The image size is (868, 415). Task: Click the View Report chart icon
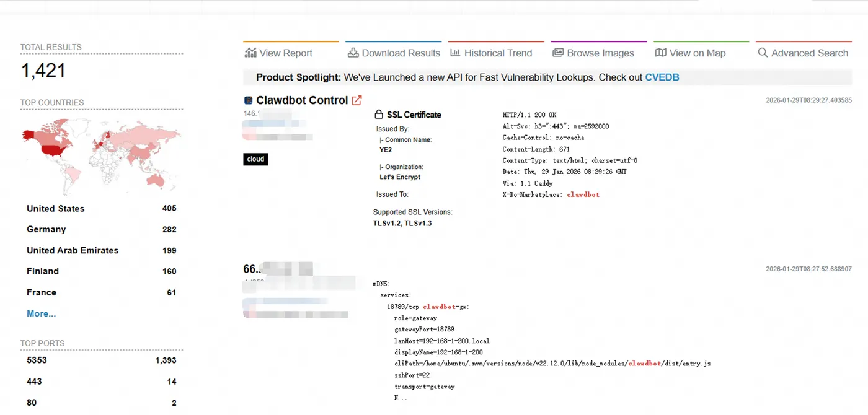[x=250, y=53]
